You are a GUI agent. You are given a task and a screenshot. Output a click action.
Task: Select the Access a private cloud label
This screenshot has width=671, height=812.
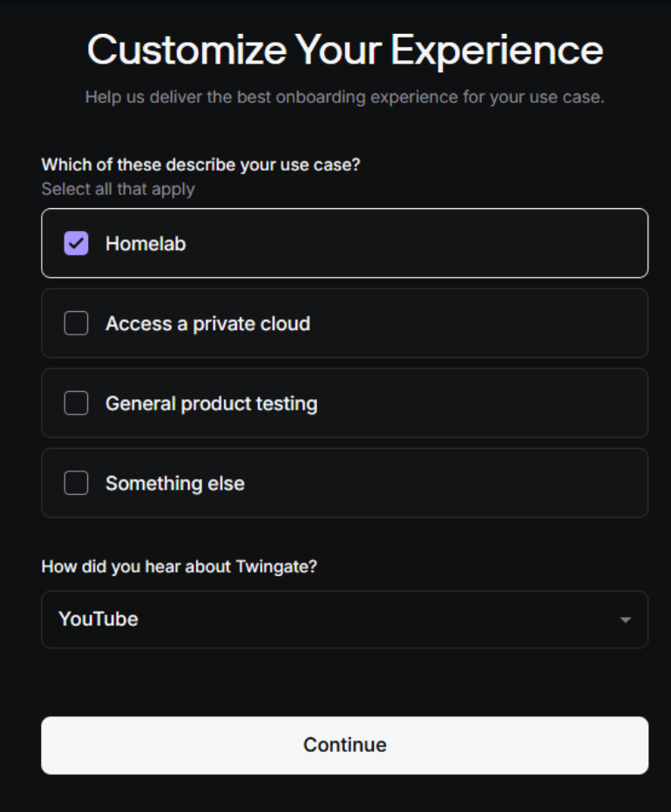(207, 324)
